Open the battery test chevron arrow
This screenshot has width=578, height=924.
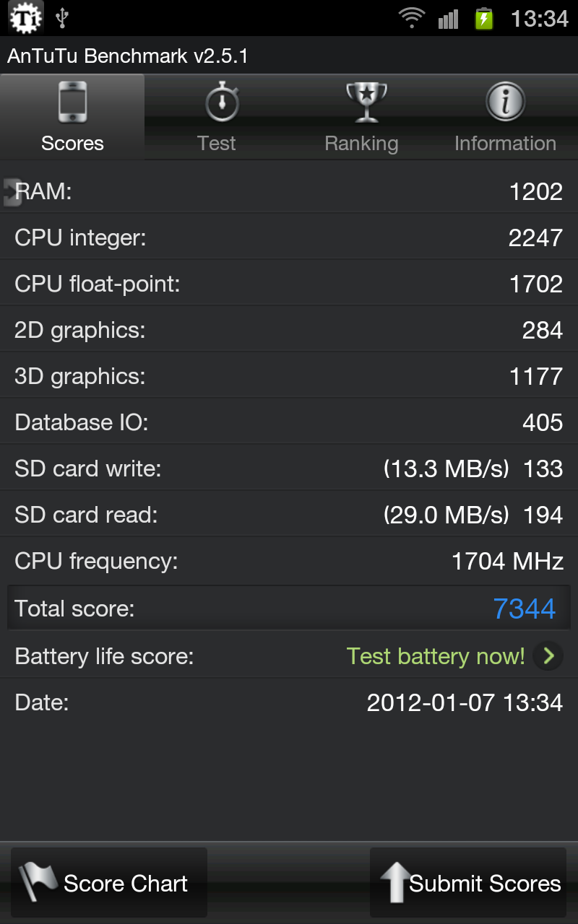click(548, 656)
